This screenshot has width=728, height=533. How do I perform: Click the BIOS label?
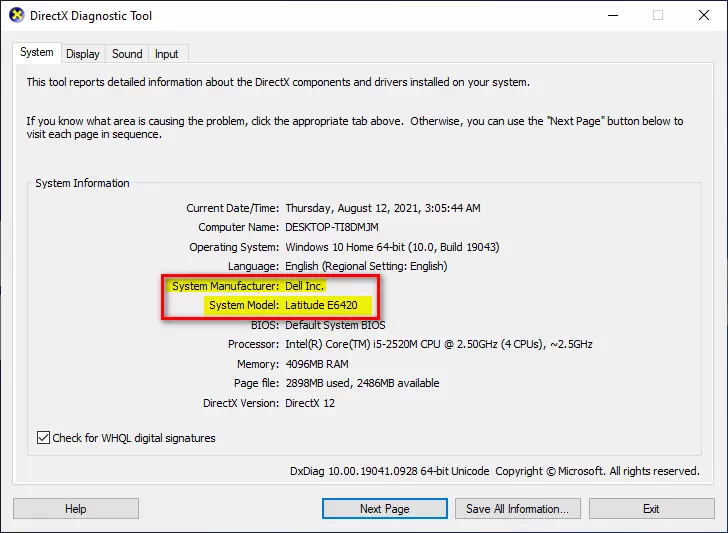(265, 325)
